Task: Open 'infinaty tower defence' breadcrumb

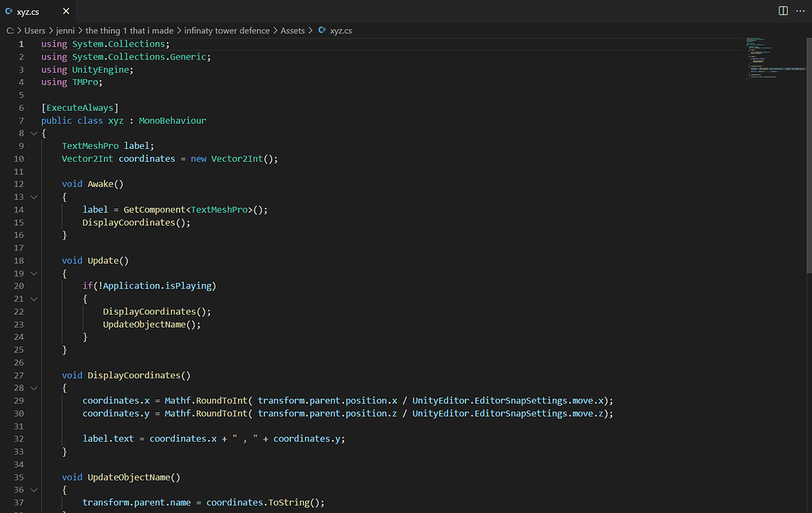Action: point(227,31)
